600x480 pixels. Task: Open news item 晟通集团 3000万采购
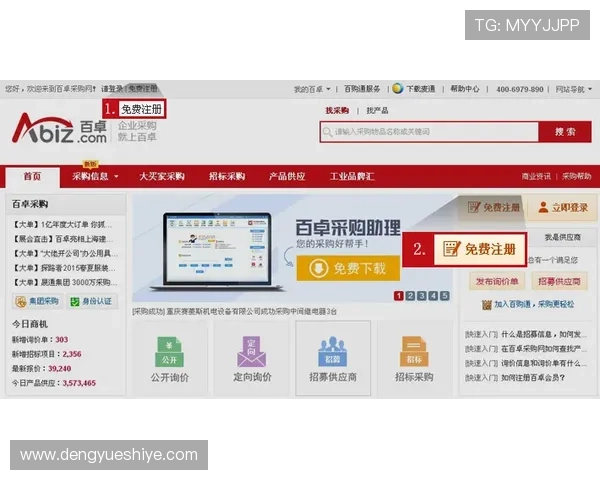pyautogui.click(x=64, y=282)
